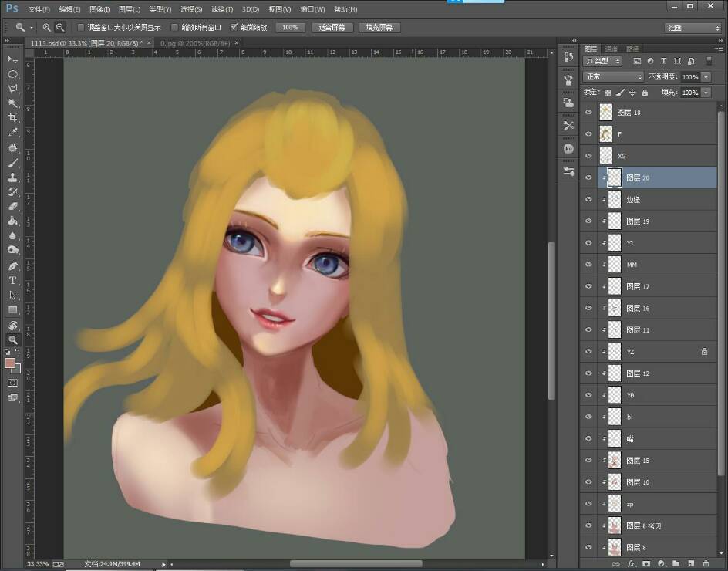Select the Horizontal Type tool

pos(13,280)
